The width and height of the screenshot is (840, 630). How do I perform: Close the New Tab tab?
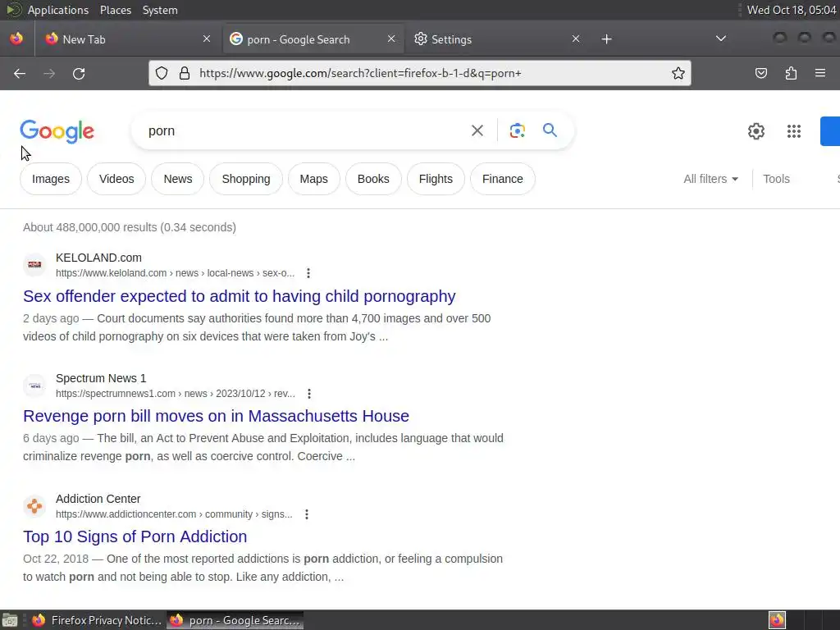pos(207,39)
